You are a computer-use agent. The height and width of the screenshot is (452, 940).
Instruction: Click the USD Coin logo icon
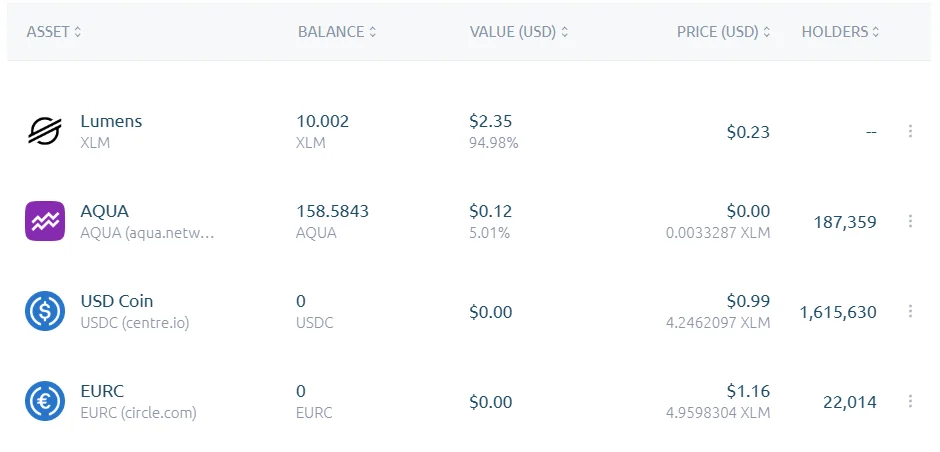pos(45,311)
